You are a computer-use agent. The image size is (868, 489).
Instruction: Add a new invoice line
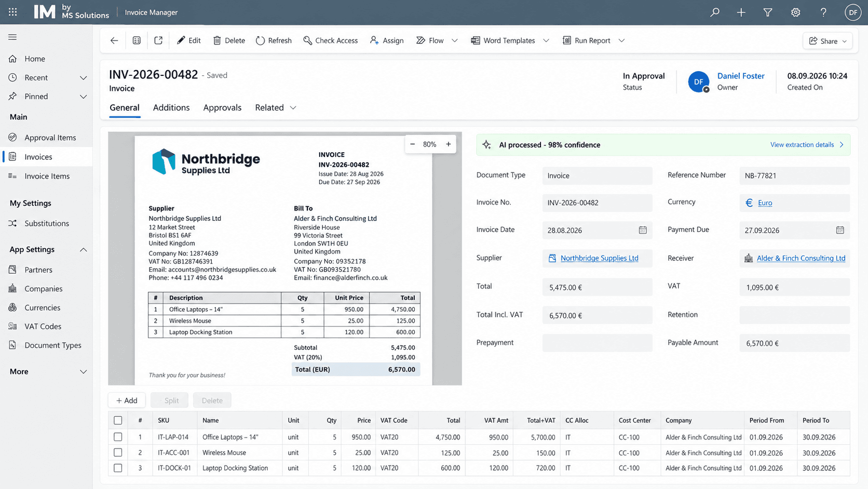(x=127, y=400)
